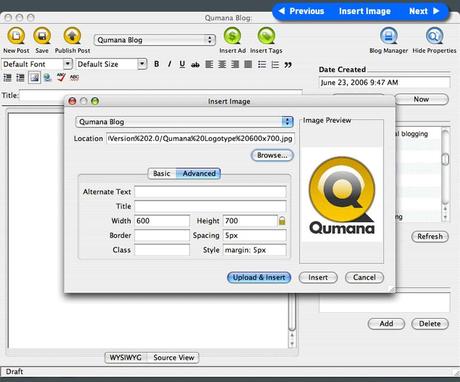The width and height of the screenshot is (460, 382).
Task: Click the Height field showing 700
Action: tap(250, 221)
